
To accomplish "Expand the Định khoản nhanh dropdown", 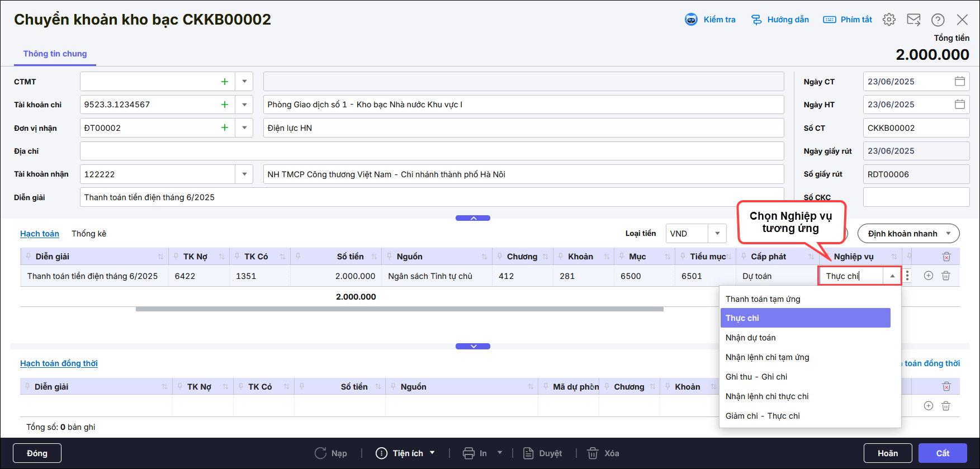I will [948, 234].
